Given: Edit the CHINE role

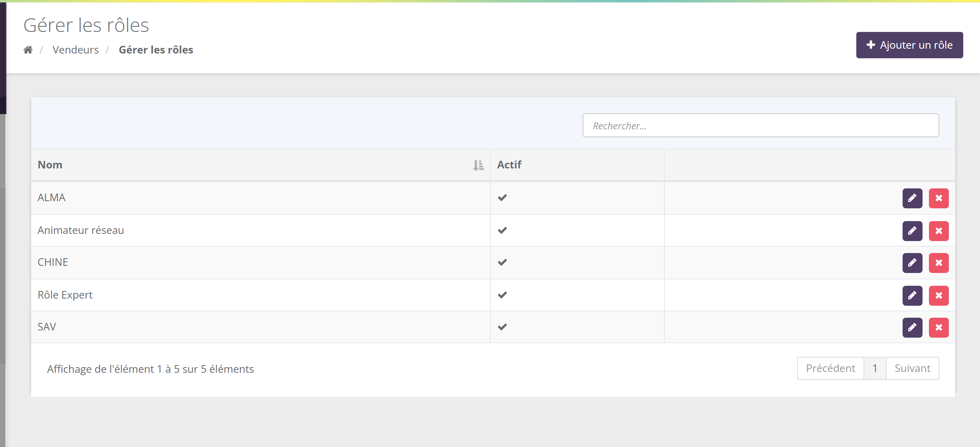Looking at the screenshot, I should [912, 263].
